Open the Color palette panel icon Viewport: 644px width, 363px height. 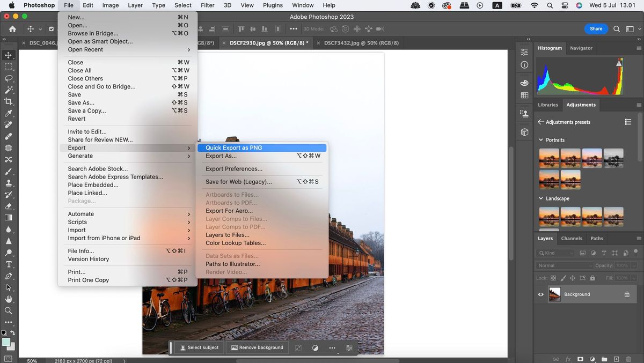(x=524, y=83)
